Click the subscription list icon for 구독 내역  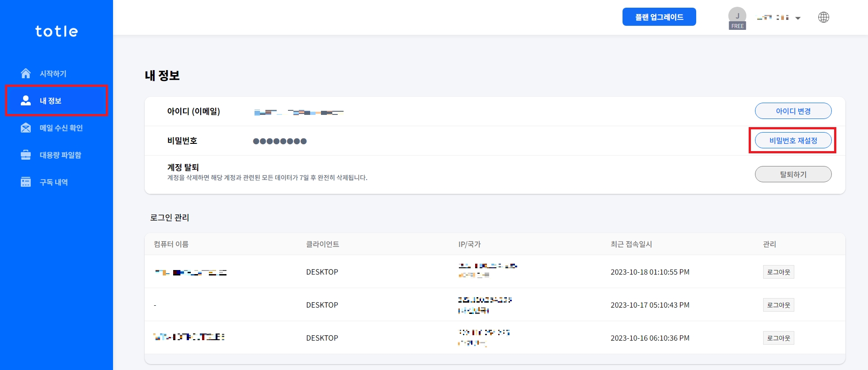tap(26, 182)
